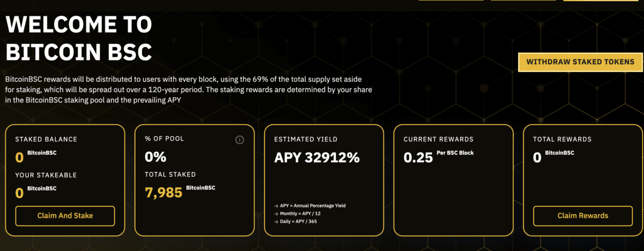Click the Total Rewards label
The height and width of the screenshot is (251, 644).
[x=562, y=139]
